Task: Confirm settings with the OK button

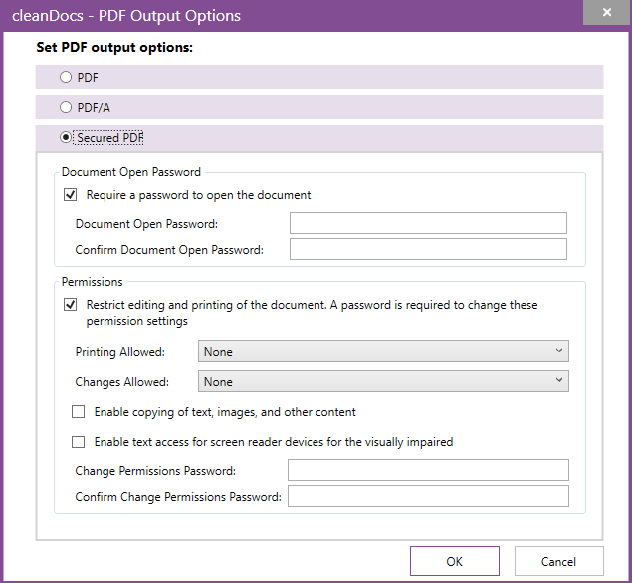Action: (455, 561)
